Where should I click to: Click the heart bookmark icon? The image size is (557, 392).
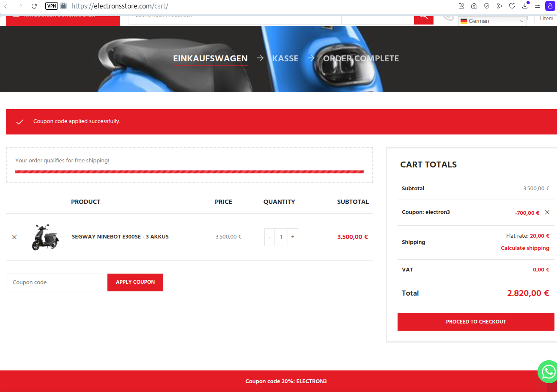[x=512, y=6]
